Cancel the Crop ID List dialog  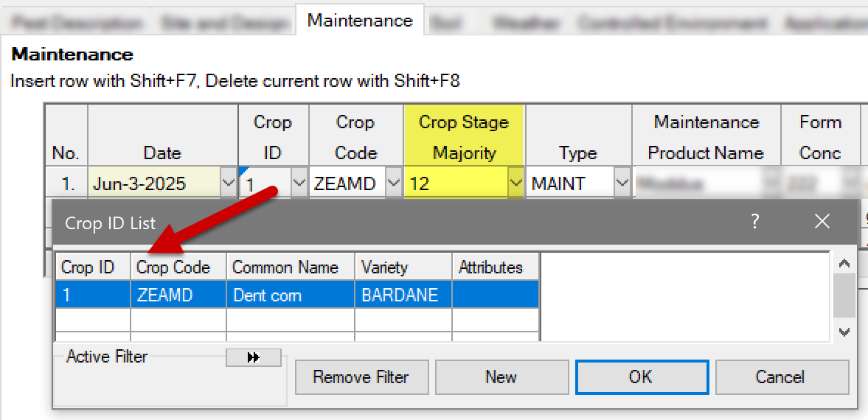click(x=781, y=377)
